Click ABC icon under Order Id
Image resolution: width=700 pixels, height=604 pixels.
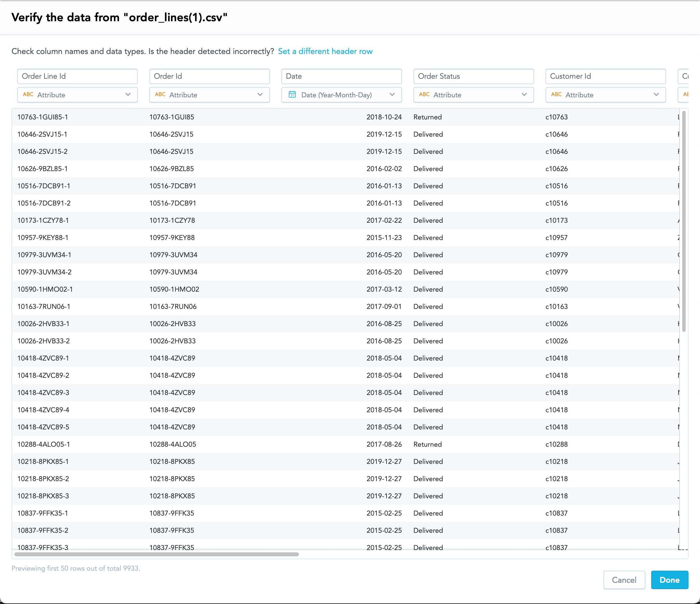[x=160, y=94]
